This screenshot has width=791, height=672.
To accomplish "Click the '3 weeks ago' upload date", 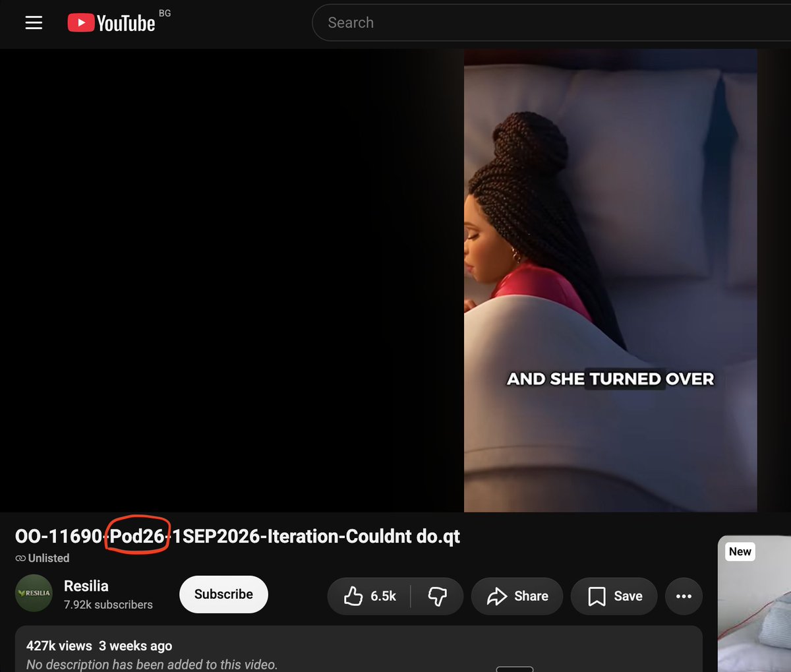I will click(x=135, y=646).
